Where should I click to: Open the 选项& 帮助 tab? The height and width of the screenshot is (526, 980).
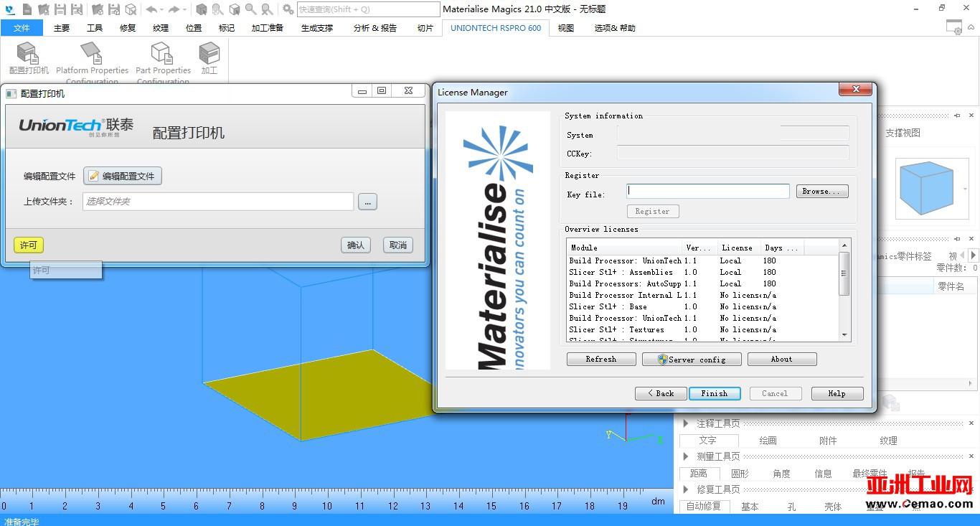tap(615, 28)
